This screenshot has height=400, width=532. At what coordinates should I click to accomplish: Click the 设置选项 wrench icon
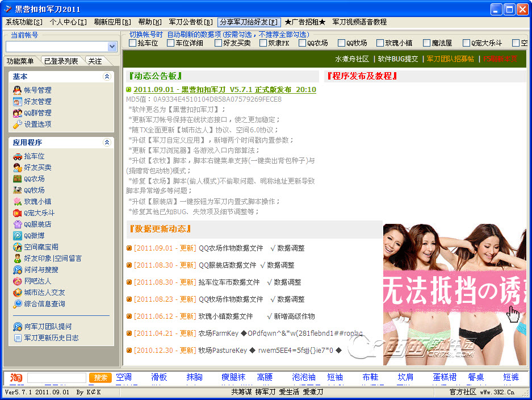pyautogui.click(x=18, y=124)
